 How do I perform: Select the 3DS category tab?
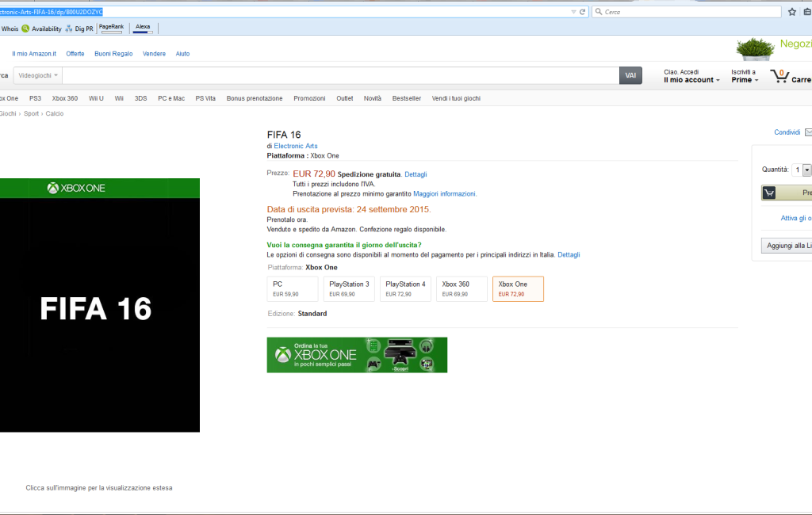141,98
